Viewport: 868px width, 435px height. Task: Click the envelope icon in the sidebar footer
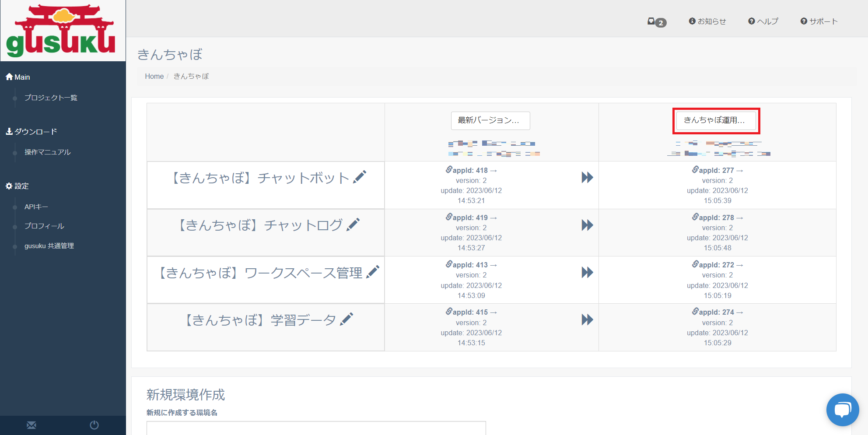[31, 425]
